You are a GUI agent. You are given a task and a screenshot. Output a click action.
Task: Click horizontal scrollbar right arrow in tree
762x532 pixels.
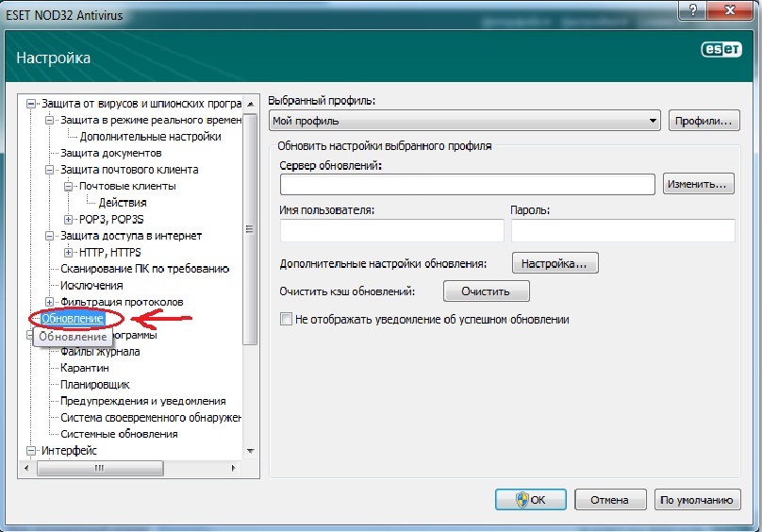coord(233,468)
